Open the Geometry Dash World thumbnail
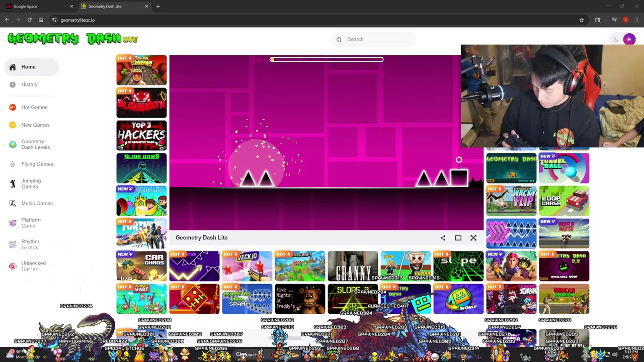The height and width of the screenshot is (362, 644). click(x=458, y=299)
